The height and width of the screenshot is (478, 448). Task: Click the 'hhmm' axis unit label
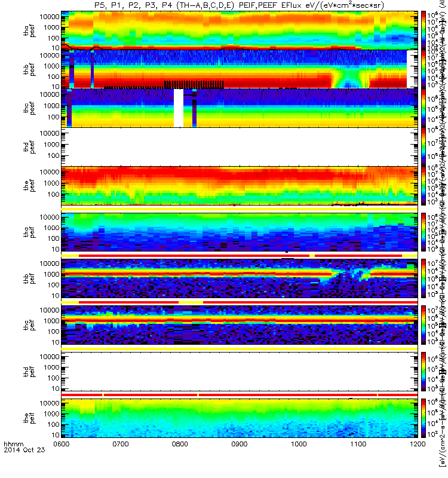[x=13, y=444]
